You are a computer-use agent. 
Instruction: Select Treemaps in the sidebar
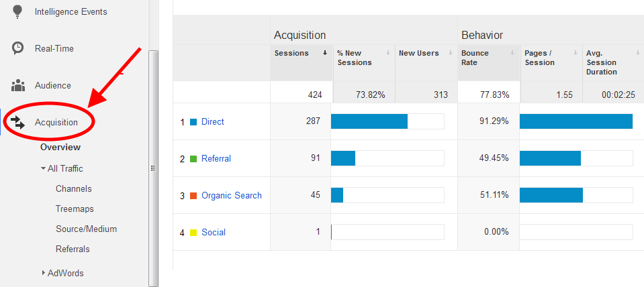(x=75, y=209)
